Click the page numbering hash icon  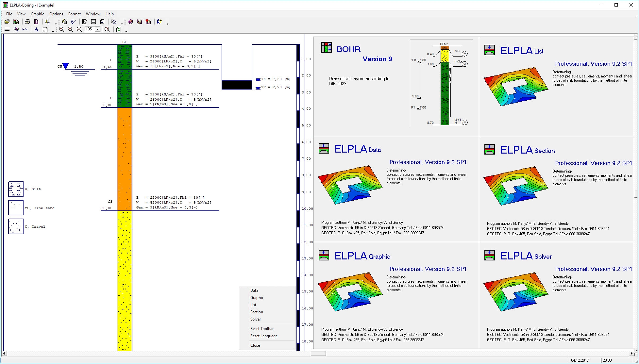click(x=102, y=22)
